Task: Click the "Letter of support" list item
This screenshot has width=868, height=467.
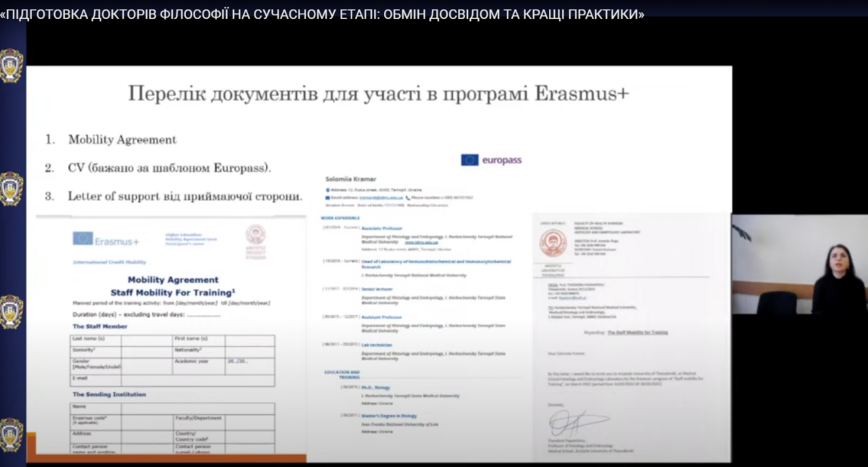Action: pos(185,196)
